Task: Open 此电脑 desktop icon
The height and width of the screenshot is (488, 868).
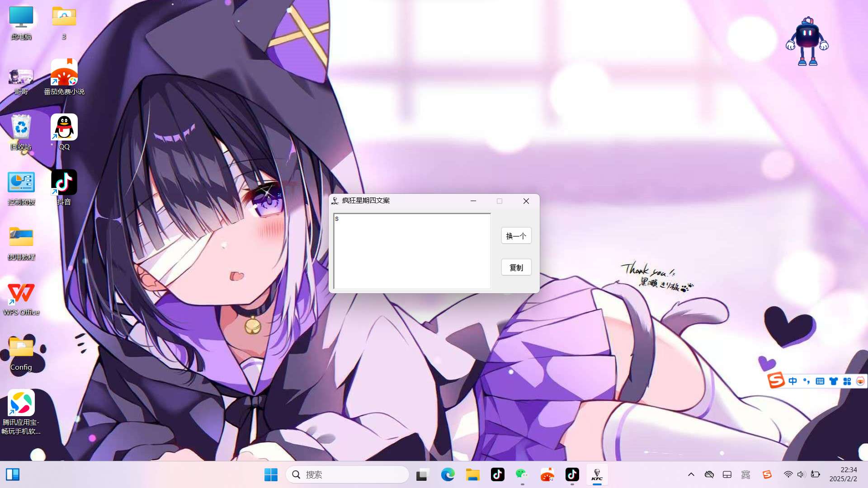Action: [x=21, y=23]
